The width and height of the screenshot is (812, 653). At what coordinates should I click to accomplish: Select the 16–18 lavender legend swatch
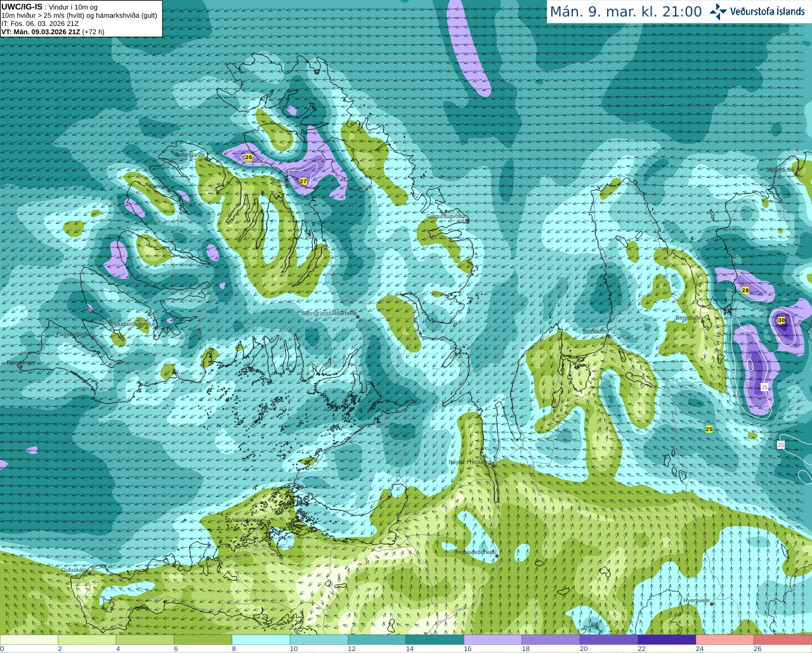pyautogui.click(x=493, y=640)
